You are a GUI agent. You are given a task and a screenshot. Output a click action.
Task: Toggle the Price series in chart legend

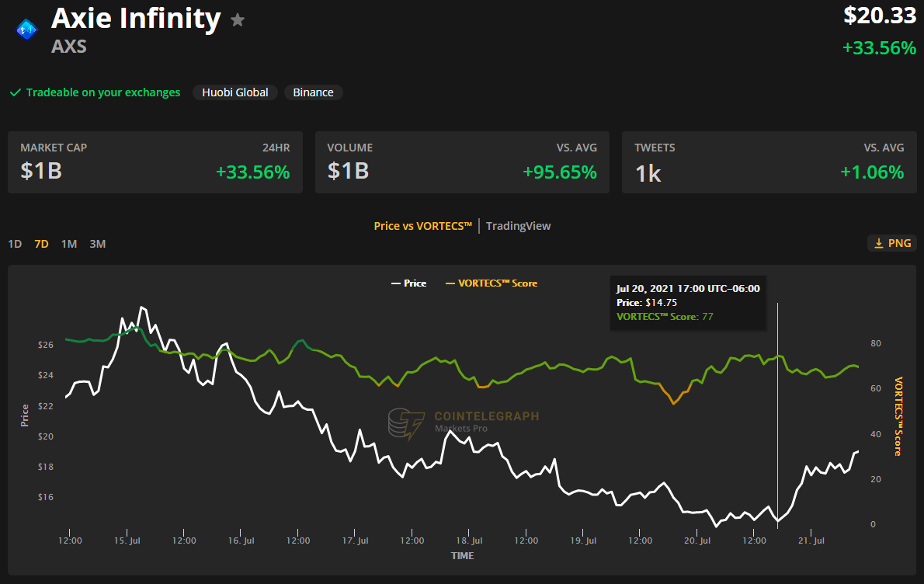click(x=408, y=283)
